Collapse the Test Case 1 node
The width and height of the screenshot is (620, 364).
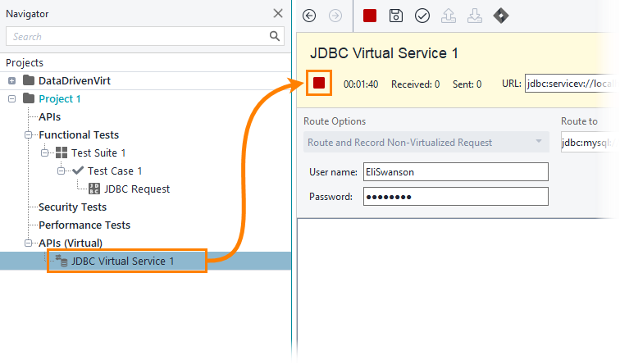(61, 171)
